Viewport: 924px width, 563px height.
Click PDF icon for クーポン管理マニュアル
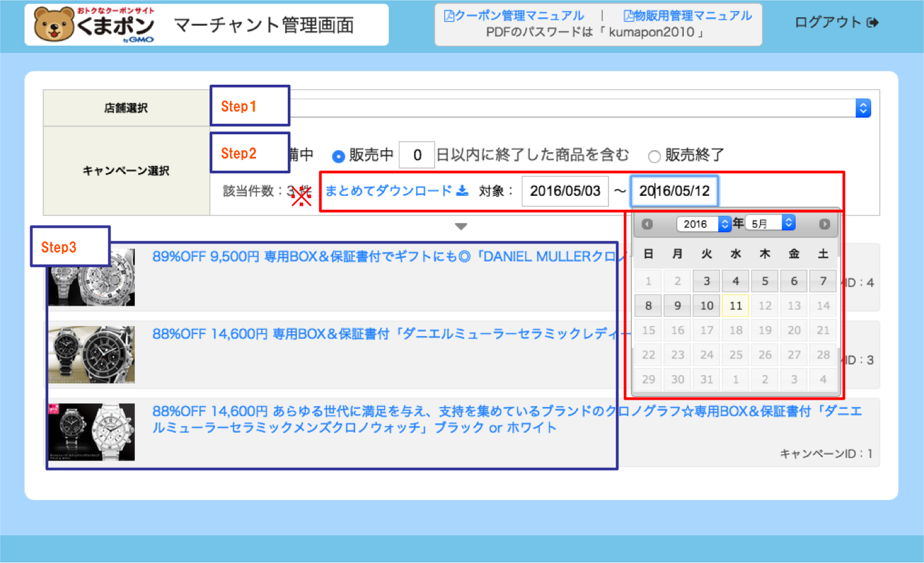pos(449,16)
